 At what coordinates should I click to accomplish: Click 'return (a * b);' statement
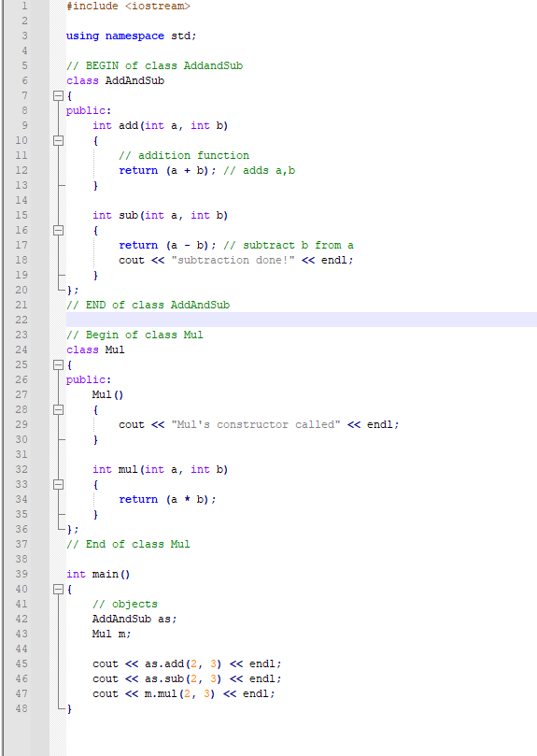coord(167,499)
